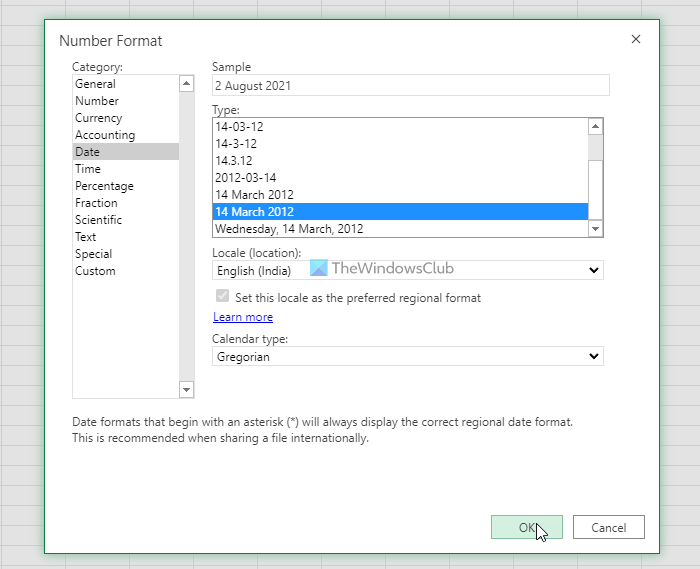Click the Category list scroll up arrow
The height and width of the screenshot is (569, 700).
pyautogui.click(x=186, y=83)
